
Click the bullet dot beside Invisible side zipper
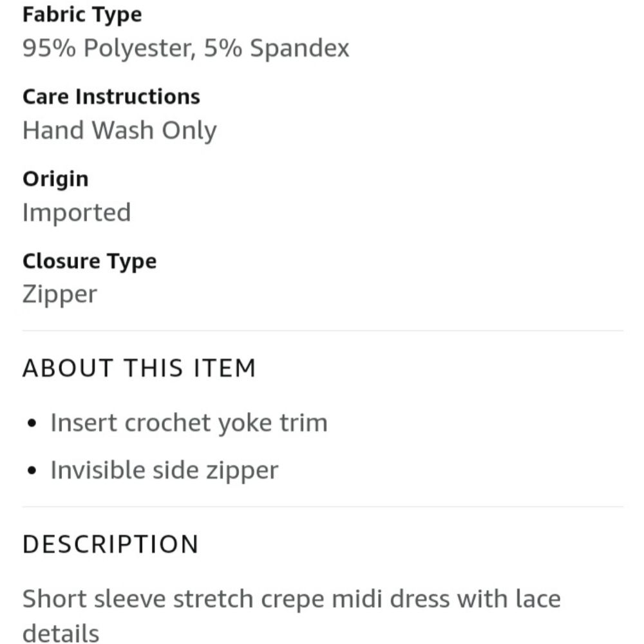[32, 471]
